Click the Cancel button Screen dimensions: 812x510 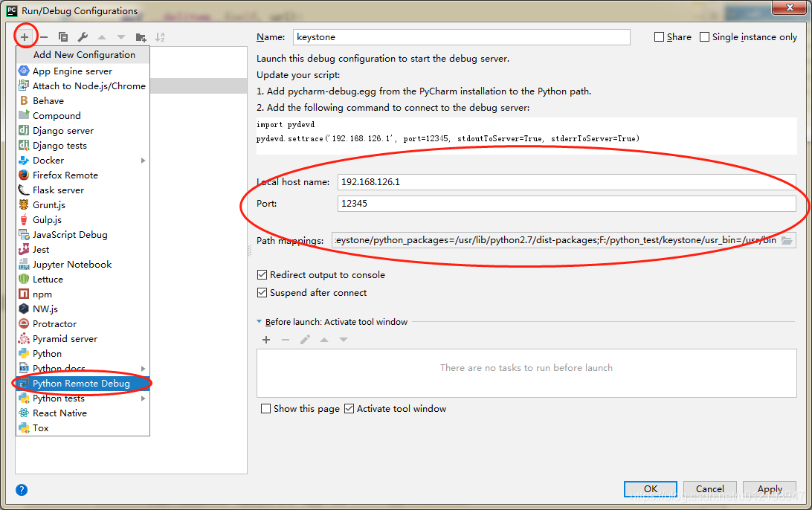710,489
